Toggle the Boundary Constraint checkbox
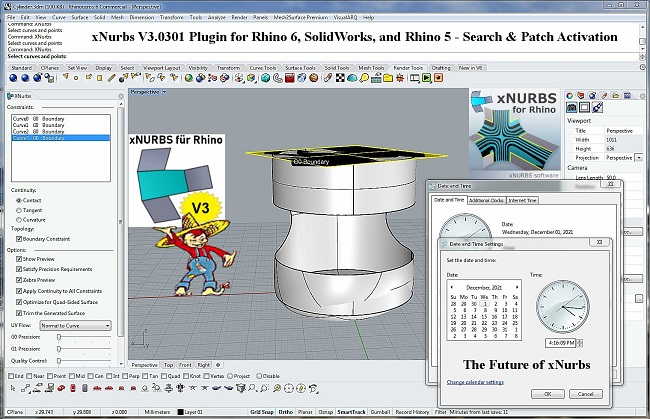The width and height of the screenshot is (650, 419). tap(19, 239)
